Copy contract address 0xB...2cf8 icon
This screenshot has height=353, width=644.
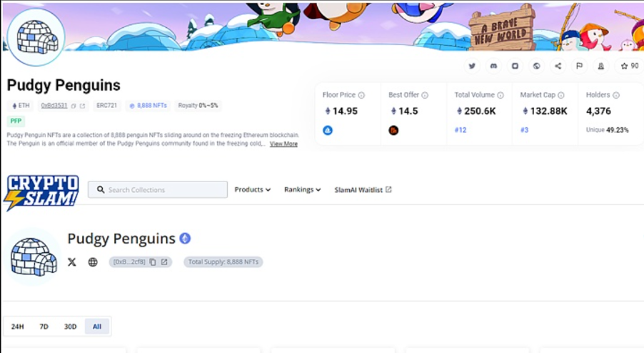tap(153, 262)
